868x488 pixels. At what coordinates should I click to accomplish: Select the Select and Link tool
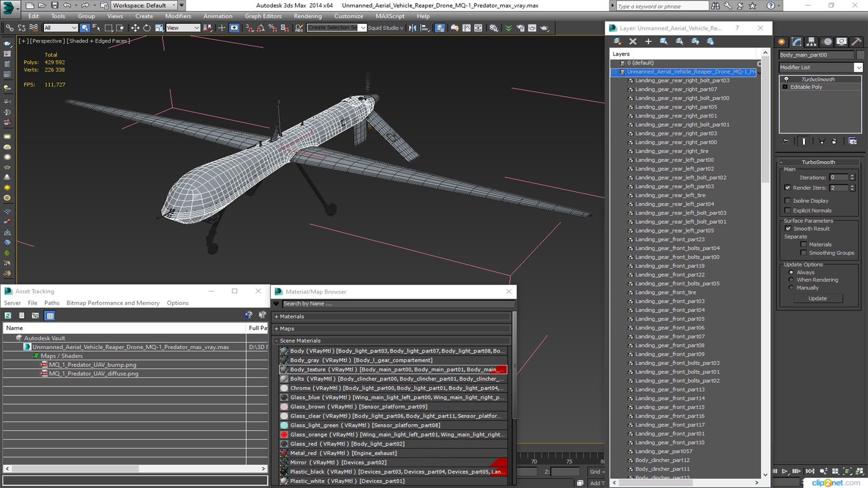9,28
